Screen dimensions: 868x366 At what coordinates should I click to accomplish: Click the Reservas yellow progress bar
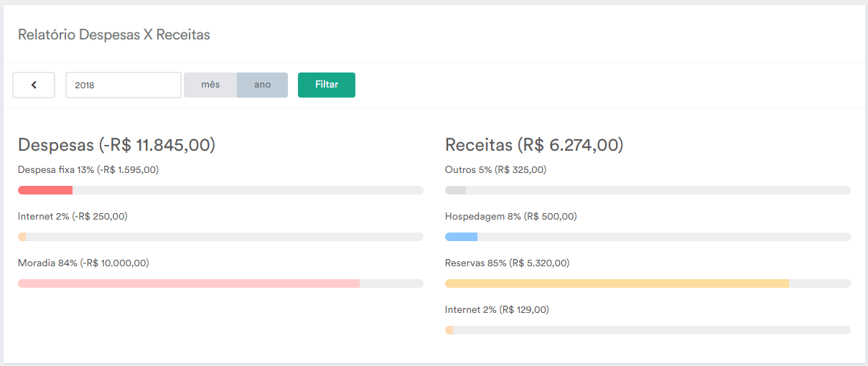coord(648,283)
